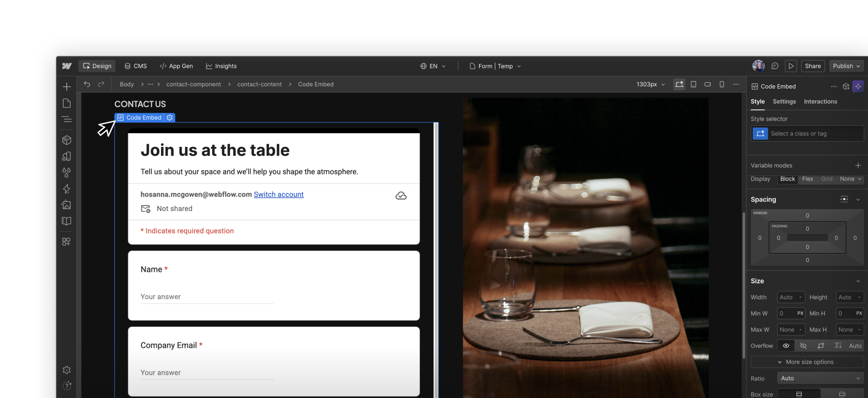Open the settings gear in left sidebar
The height and width of the screenshot is (398, 868).
67,370
